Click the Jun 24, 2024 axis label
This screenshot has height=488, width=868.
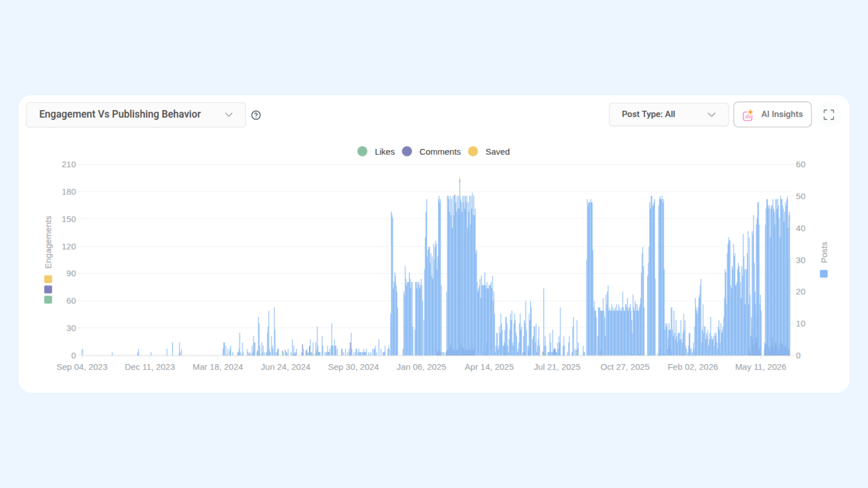285,367
